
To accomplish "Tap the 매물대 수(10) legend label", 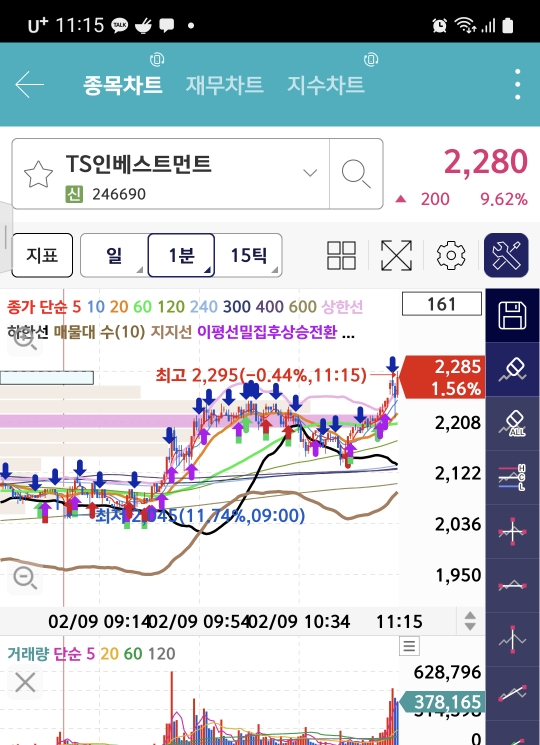I will tap(99, 332).
